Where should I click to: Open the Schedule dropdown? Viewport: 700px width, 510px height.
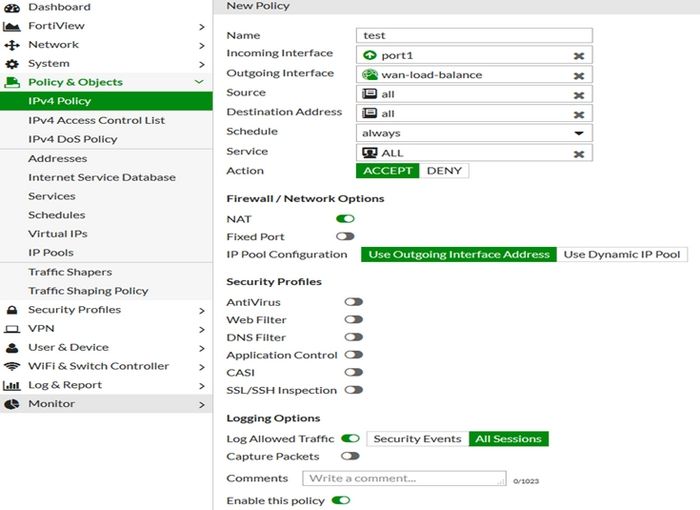coord(578,132)
